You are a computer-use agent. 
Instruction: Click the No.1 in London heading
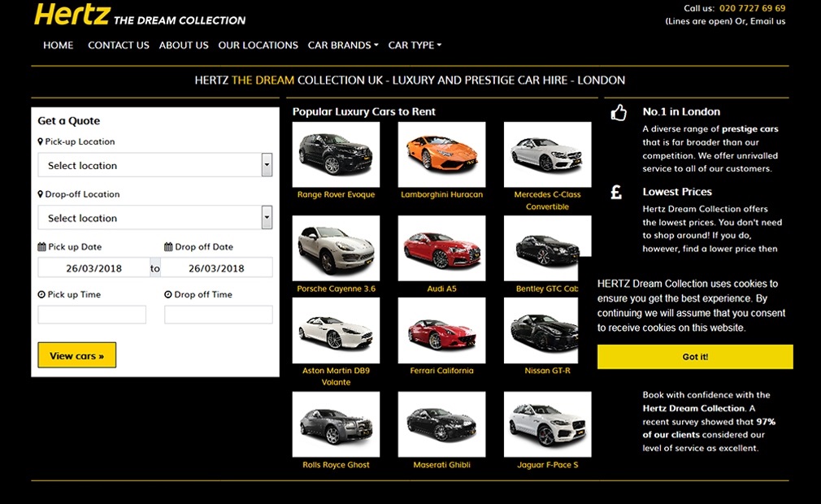coord(681,111)
